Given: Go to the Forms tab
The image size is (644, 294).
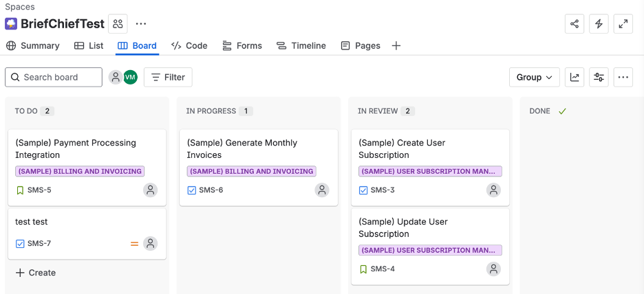Looking at the screenshot, I should tap(242, 46).
